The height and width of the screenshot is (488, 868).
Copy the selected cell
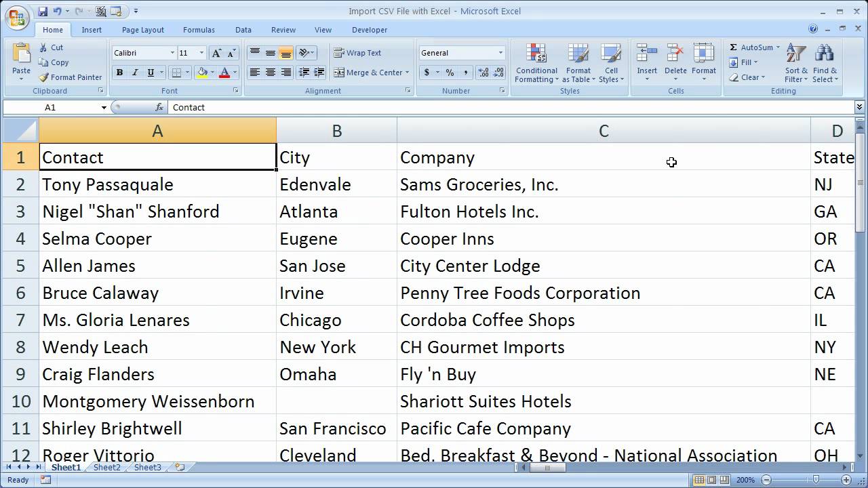(54, 62)
